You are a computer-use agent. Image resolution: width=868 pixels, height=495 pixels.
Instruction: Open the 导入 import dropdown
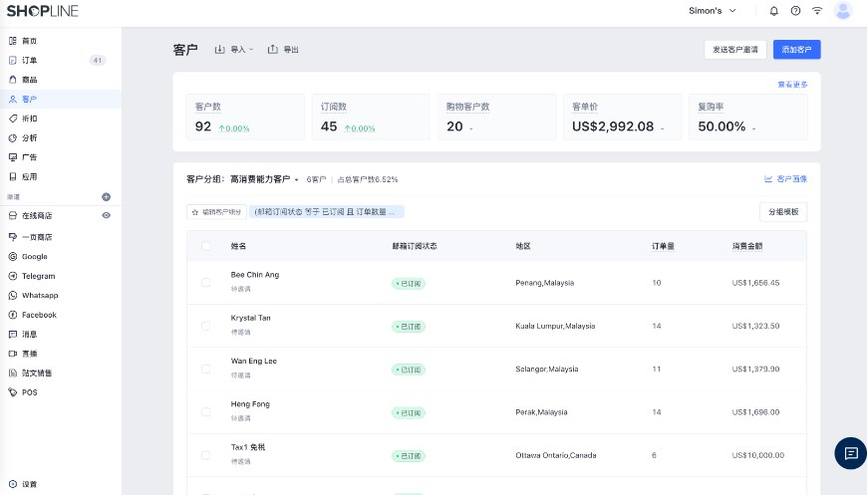coord(235,49)
